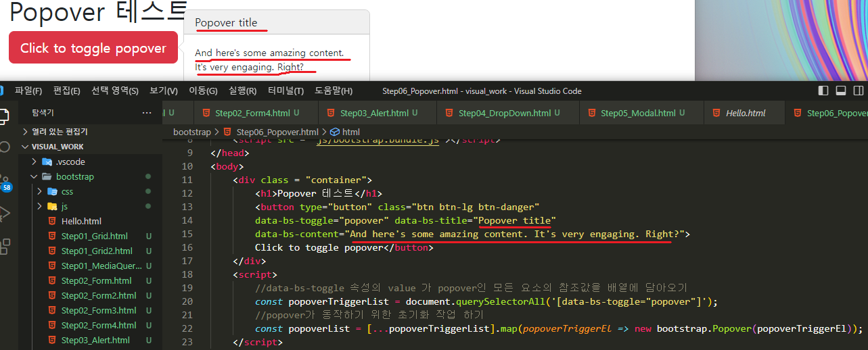Click the red 'Click to toggle popover' button in browser
The width and height of the screenshot is (868, 350).
93,48
